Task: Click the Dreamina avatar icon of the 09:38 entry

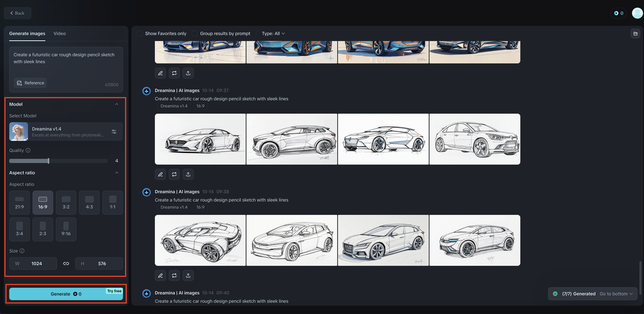Action: pos(146,192)
